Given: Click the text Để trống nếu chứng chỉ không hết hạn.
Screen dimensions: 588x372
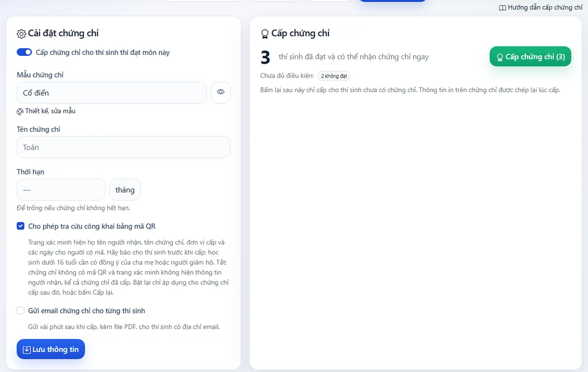Looking at the screenshot, I should point(73,208).
